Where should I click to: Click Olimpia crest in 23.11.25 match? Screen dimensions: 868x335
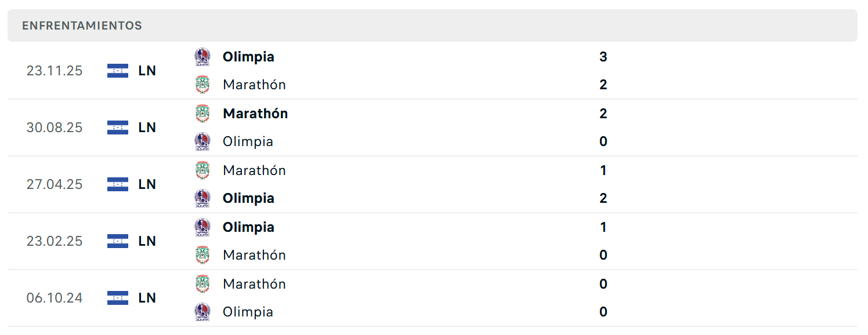202,57
